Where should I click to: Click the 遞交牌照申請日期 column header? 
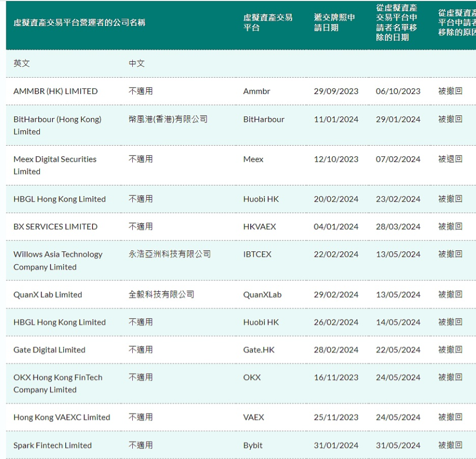click(x=334, y=22)
